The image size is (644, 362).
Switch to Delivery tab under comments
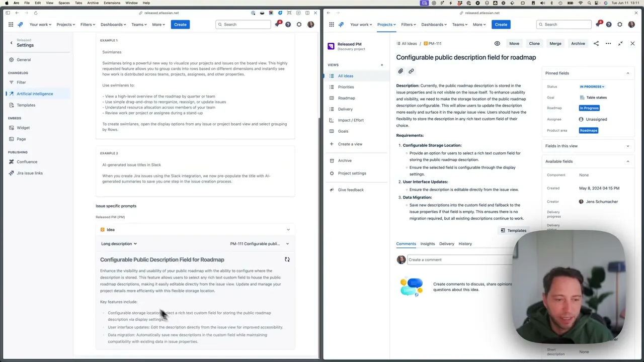(447, 244)
